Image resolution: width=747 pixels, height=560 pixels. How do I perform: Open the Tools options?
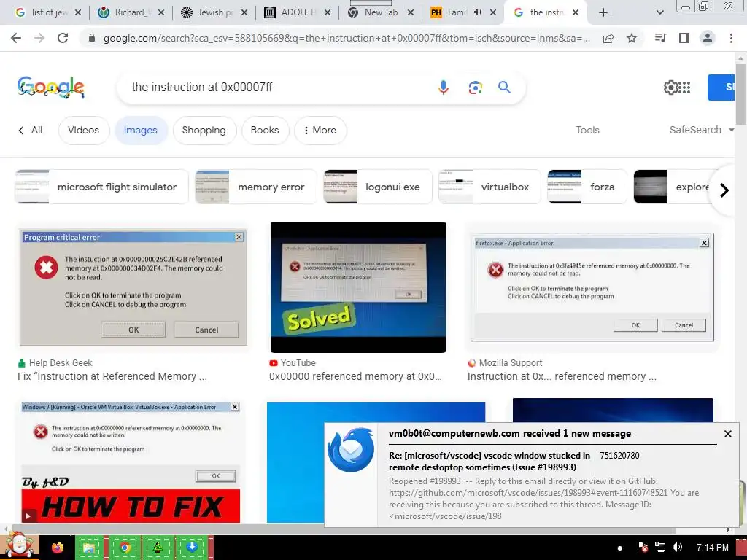pyautogui.click(x=587, y=130)
